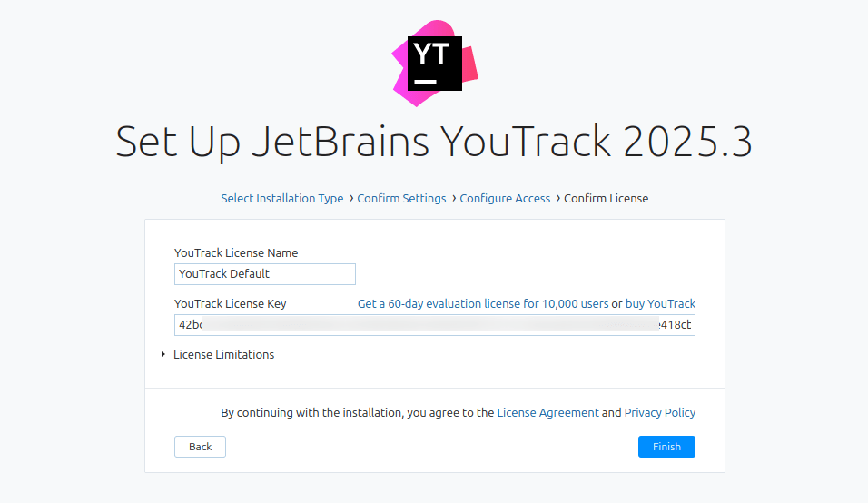
Task: Return to the Configure Access step
Action: click(x=505, y=199)
